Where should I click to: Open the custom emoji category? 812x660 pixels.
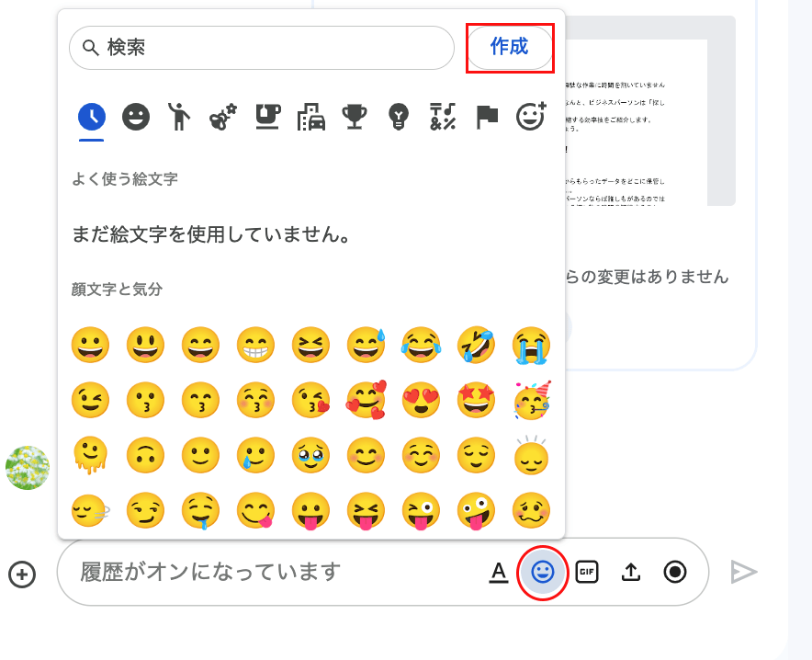[x=531, y=117]
